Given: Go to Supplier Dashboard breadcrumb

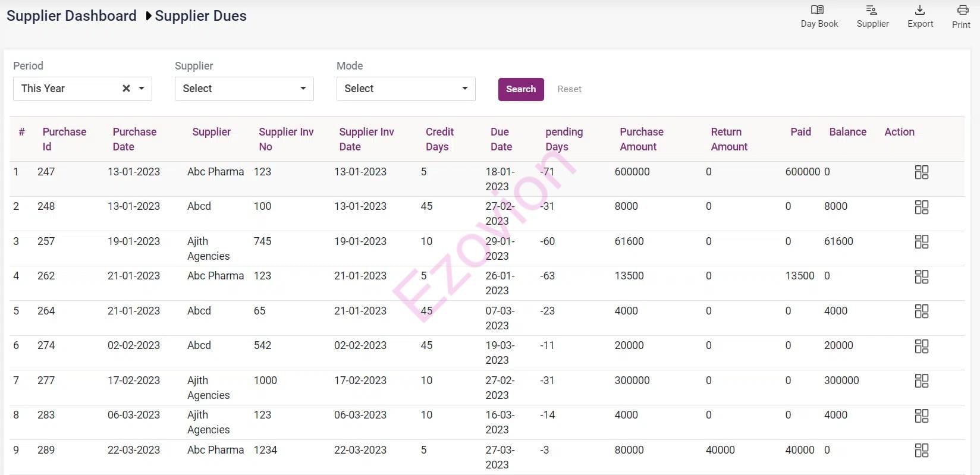Looking at the screenshot, I should click(71, 16).
